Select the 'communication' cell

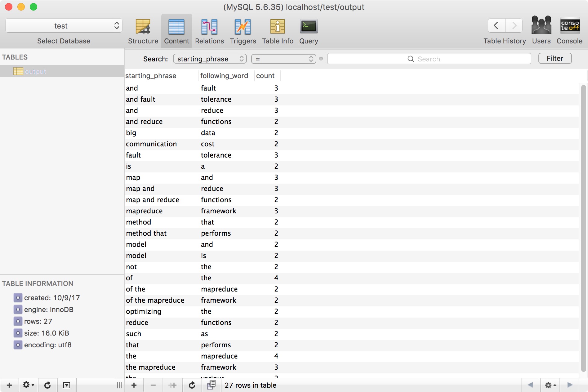pos(161,144)
